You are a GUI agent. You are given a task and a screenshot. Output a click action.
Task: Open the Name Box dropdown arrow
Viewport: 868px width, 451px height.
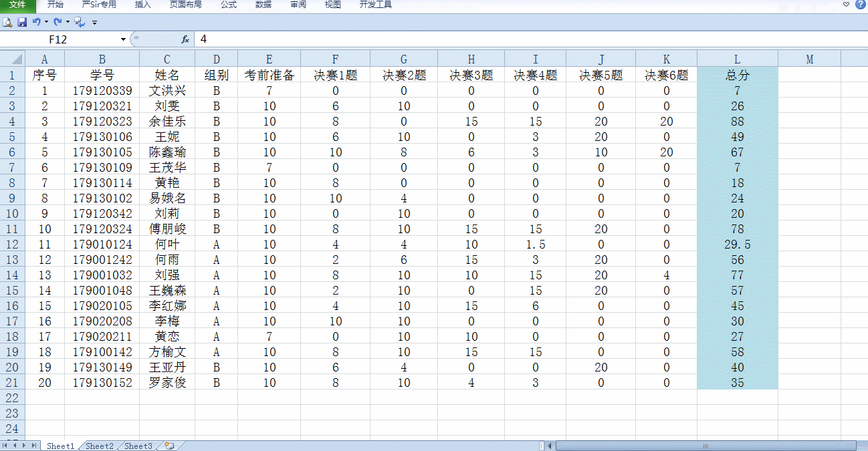(x=123, y=39)
